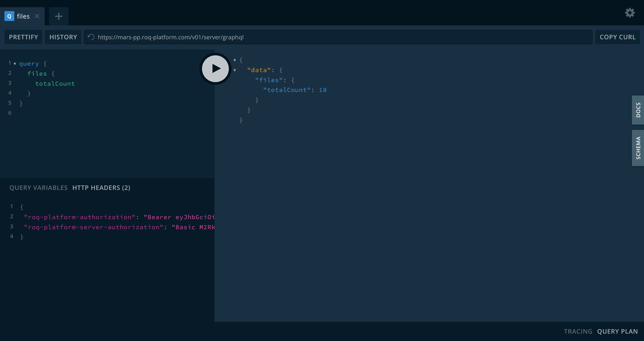The width and height of the screenshot is (644, 341).
Task: Click the roq-platform-authorization header line
Action: 119,217
